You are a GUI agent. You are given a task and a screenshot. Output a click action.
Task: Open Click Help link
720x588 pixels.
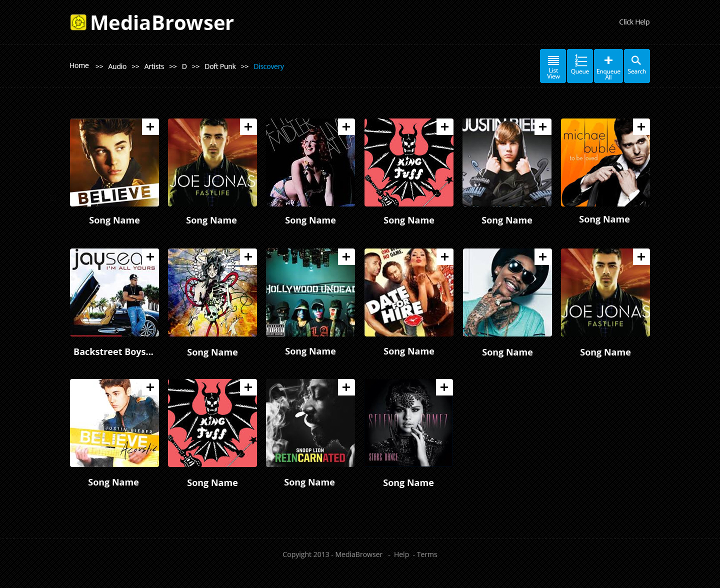[634, 22]
